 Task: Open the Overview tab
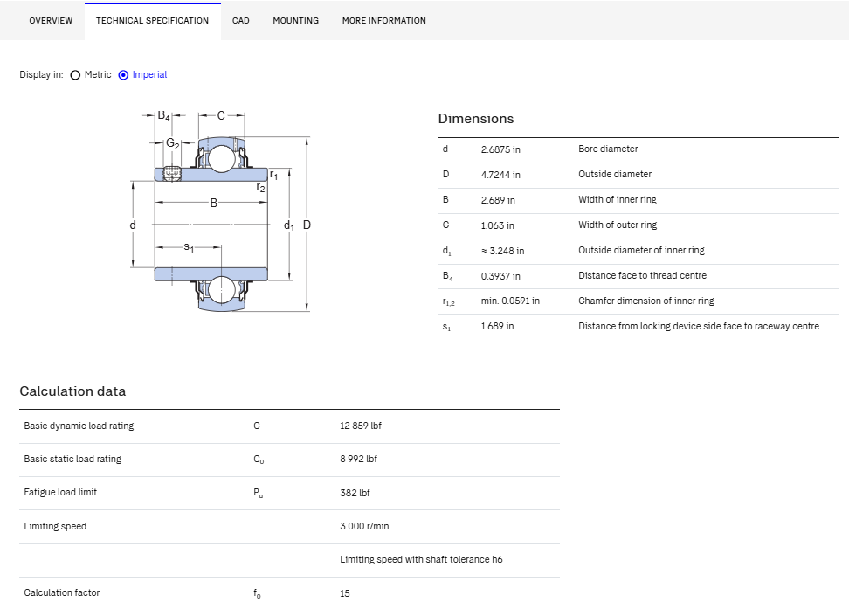51,21
